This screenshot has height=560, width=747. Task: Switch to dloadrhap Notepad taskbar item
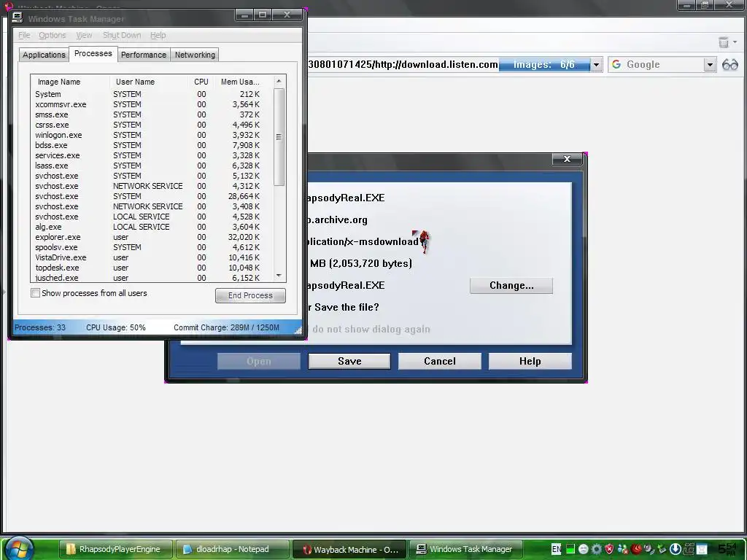tap(233, 549)
